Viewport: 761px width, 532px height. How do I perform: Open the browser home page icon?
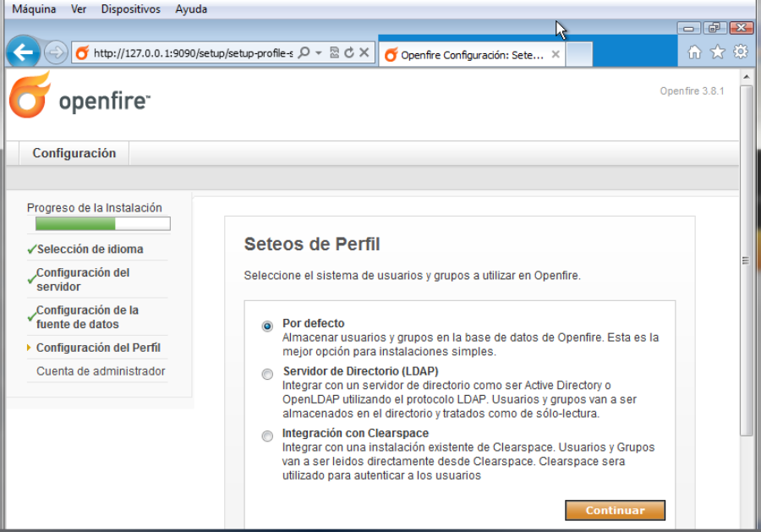tap(694, 52)
